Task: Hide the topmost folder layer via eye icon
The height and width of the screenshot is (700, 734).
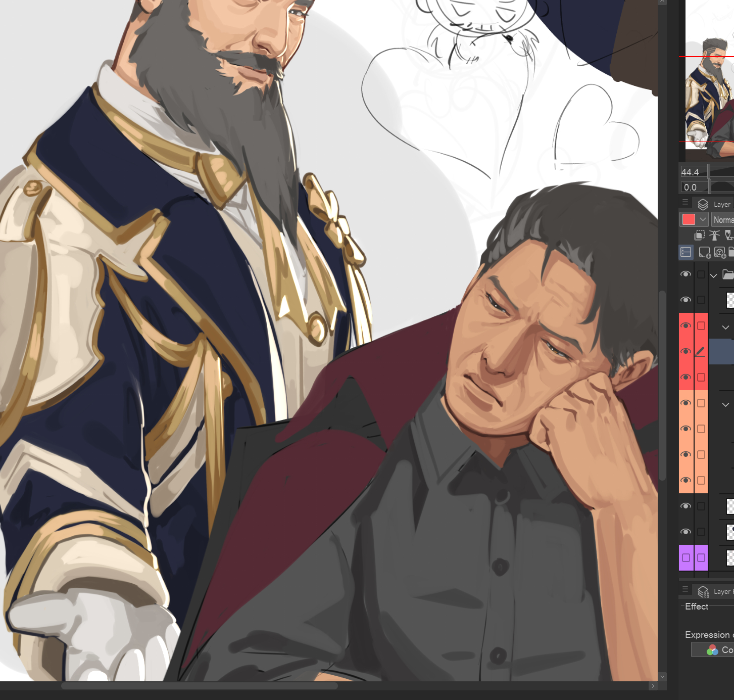Action: pos(686,274)
